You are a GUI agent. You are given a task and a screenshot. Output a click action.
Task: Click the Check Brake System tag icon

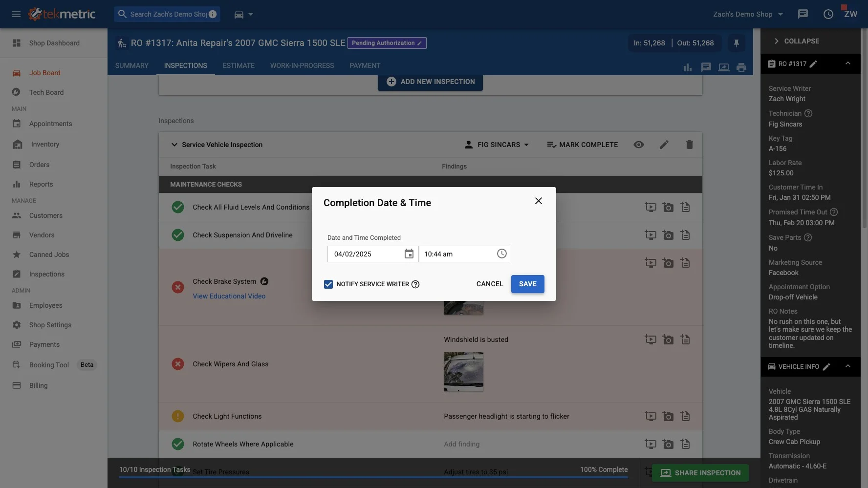[264, 281]
